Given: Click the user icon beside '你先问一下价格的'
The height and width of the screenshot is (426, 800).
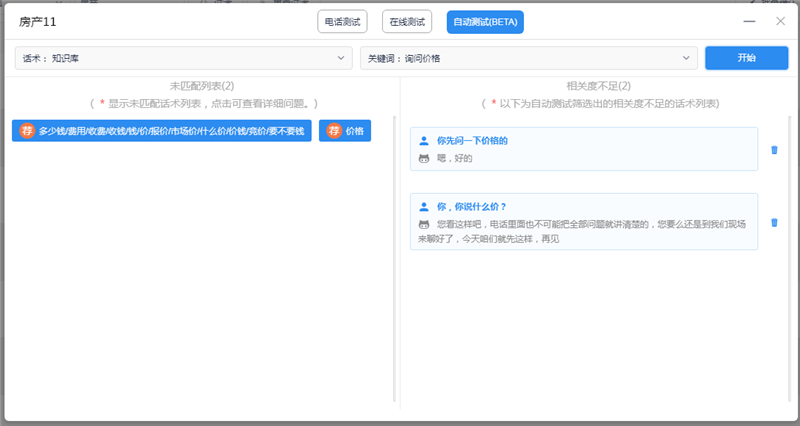Looking at the screenshot, I should pos(424,141).
